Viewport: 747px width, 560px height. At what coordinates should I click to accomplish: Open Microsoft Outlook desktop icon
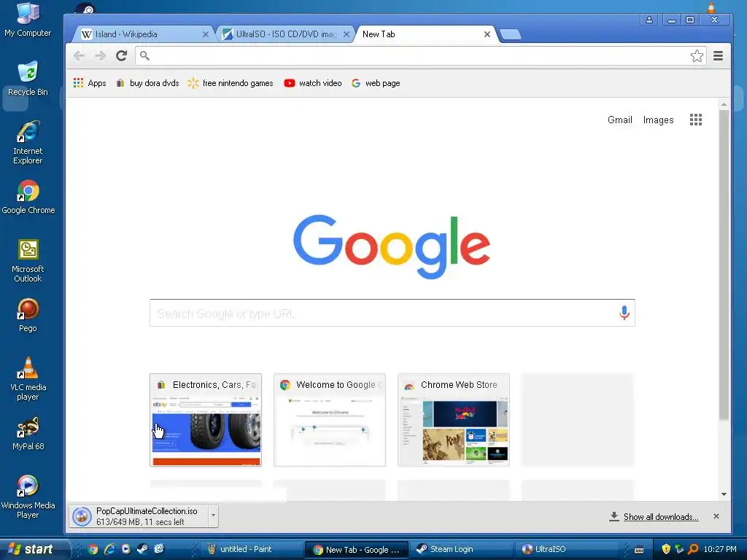tap(28, 260)
